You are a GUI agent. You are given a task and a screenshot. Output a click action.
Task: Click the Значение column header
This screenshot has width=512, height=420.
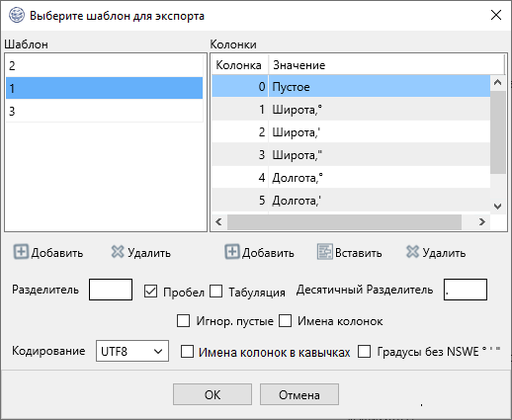tap(386, 65)
